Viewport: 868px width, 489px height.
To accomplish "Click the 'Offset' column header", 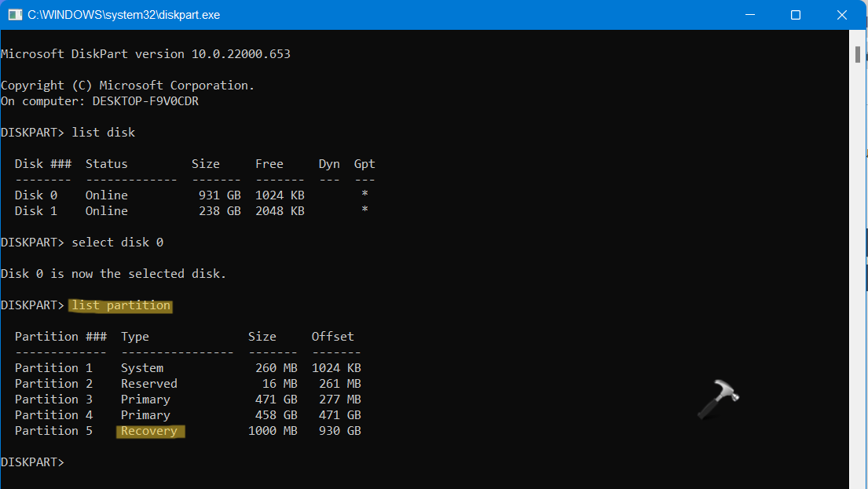I will (x=333, y=337).
